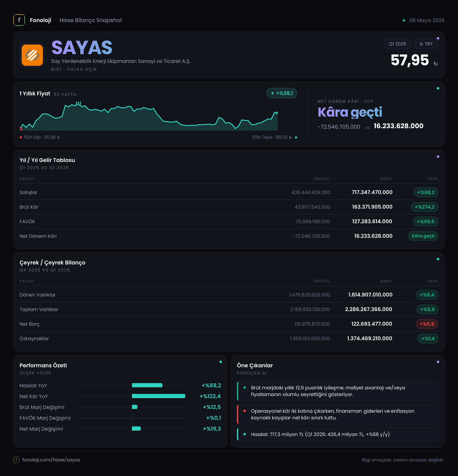Click the red operasyonel kâr highlight item
The width and height of the screenshot is (458, 476).
click(x=337, y=414)
